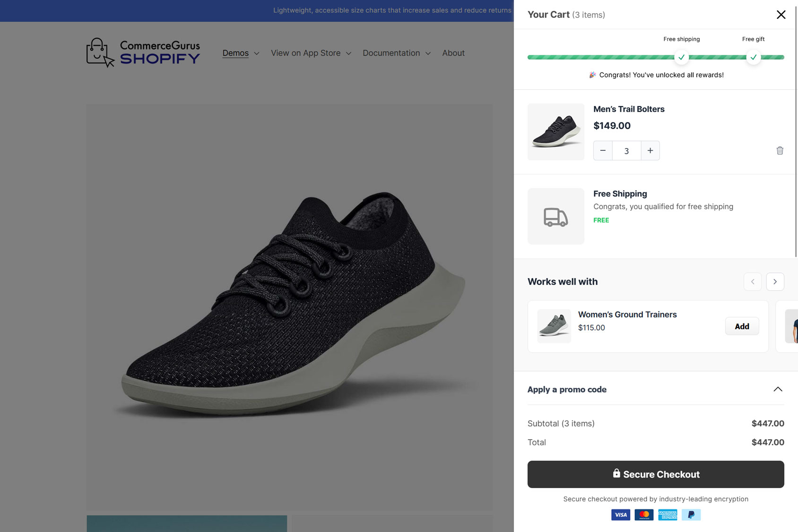Close the cart drawer with X icon
Screen dimensions: 798x532
pos(781,15)
